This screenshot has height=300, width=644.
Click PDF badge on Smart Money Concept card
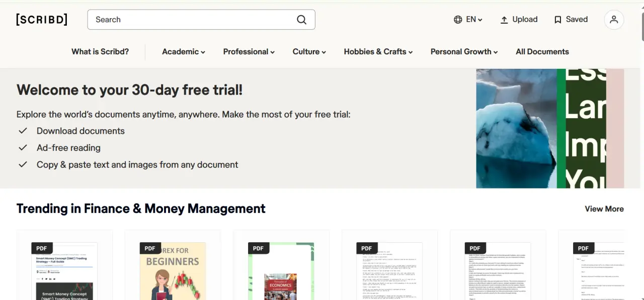(42, 248)
